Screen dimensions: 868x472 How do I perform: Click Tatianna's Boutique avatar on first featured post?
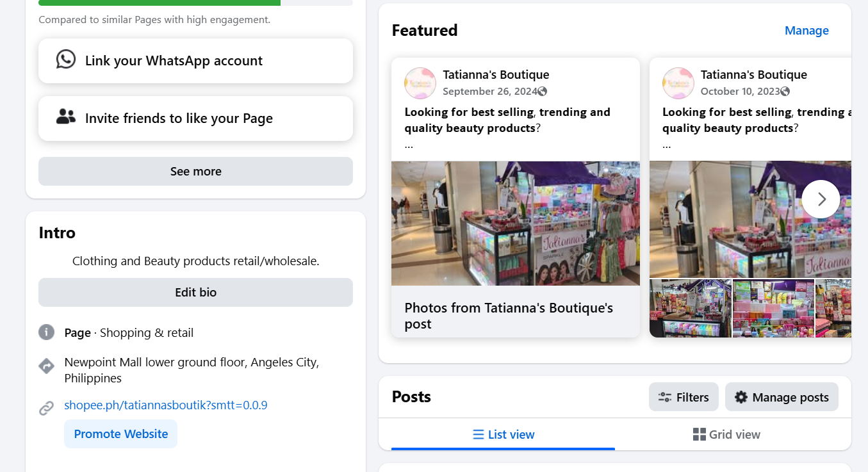420,83
